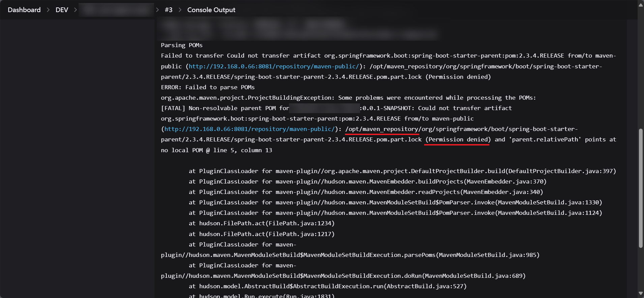This screenshot has width=644, height=298.
Task: Expand the chevron before Console Output
Action: [180, 10]
